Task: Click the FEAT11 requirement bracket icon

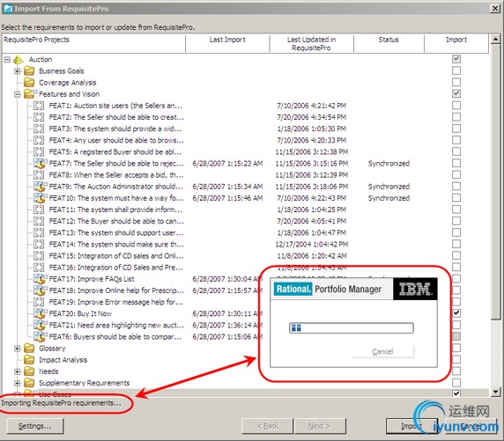Action: click(39, 209)
